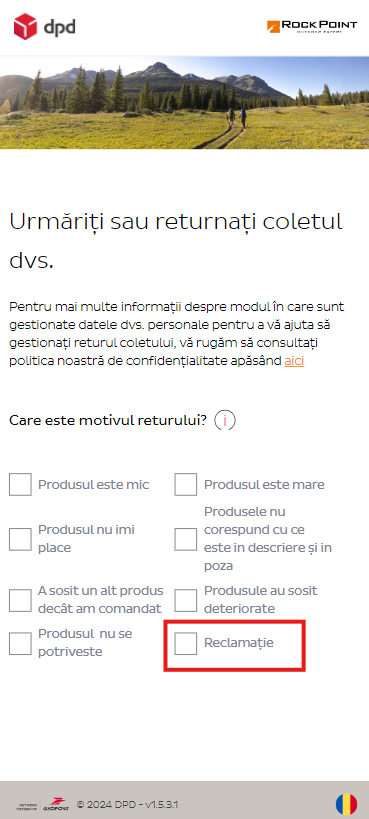Click the mountain hikers banner image
Viewport: 369px width, 819px height.
(x=184, y=102)
